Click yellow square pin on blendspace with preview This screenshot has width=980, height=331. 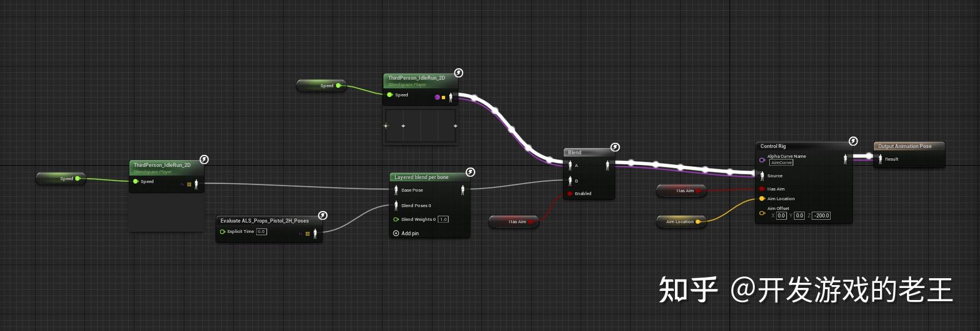443,98
